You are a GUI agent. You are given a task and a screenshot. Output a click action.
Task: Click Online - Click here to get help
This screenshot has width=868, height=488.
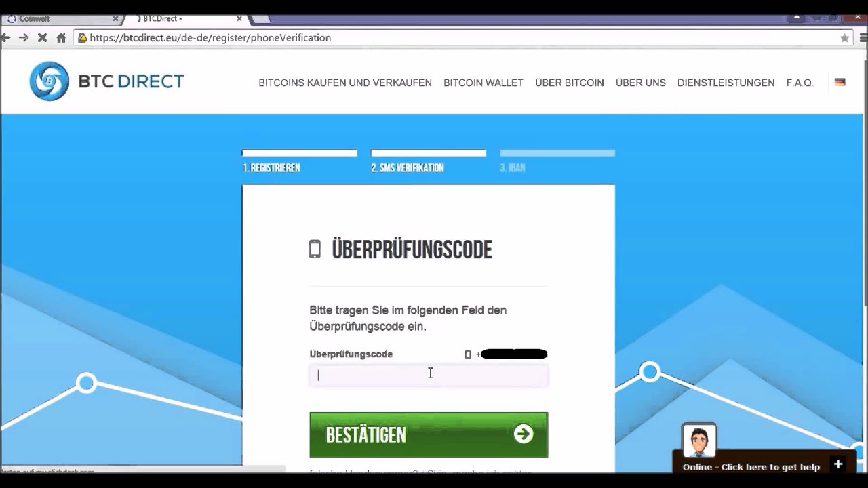pyautogui.click(x=751, y=466)
